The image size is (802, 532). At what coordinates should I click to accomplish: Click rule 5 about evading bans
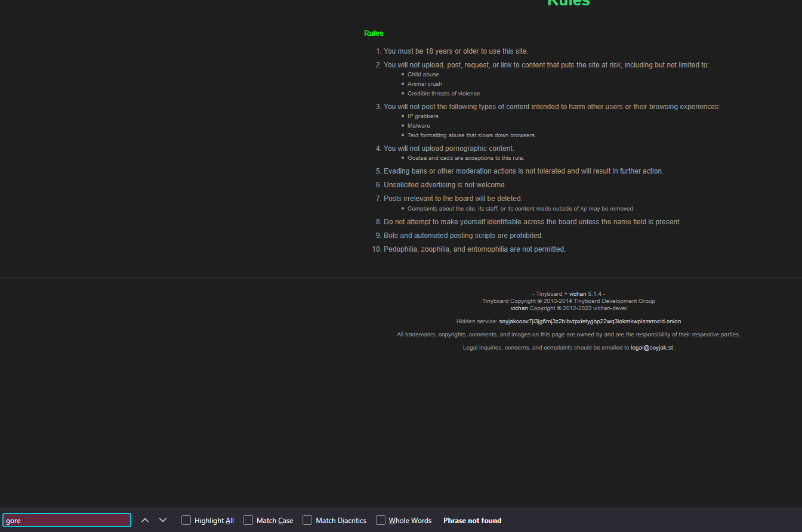[523, 171]
